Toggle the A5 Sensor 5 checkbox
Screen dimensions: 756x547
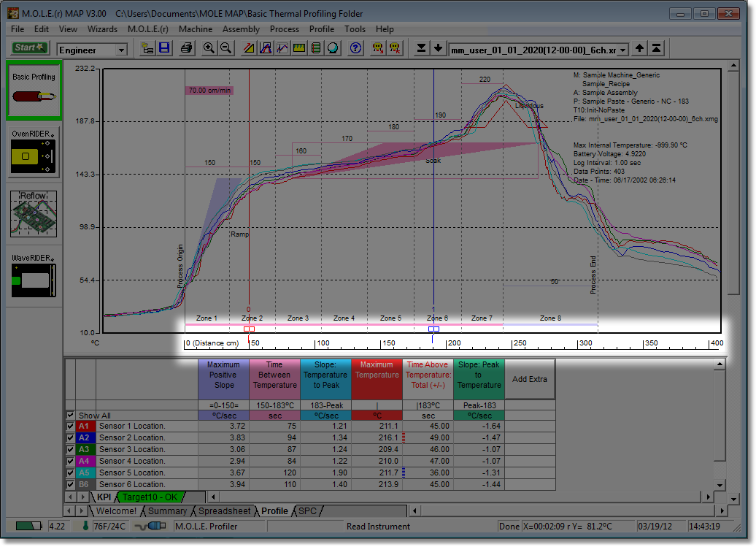70,473
